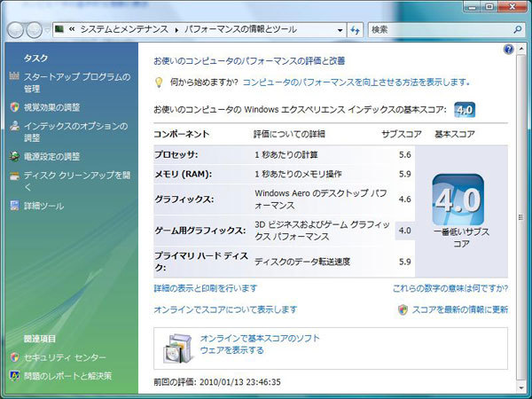Open 問題のレポートと解決策 related link
The width and height of the screenshot is (532, 399).
67,376
